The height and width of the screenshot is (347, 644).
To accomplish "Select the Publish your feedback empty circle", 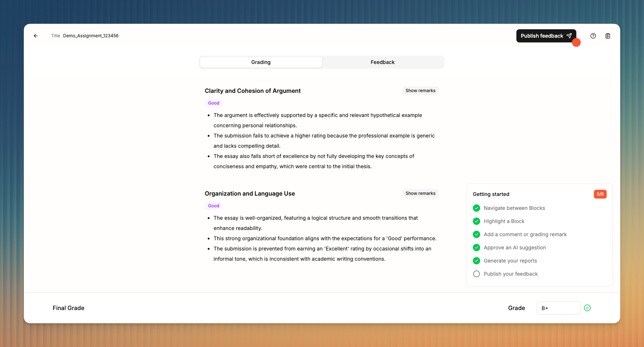I will point(477,274).
